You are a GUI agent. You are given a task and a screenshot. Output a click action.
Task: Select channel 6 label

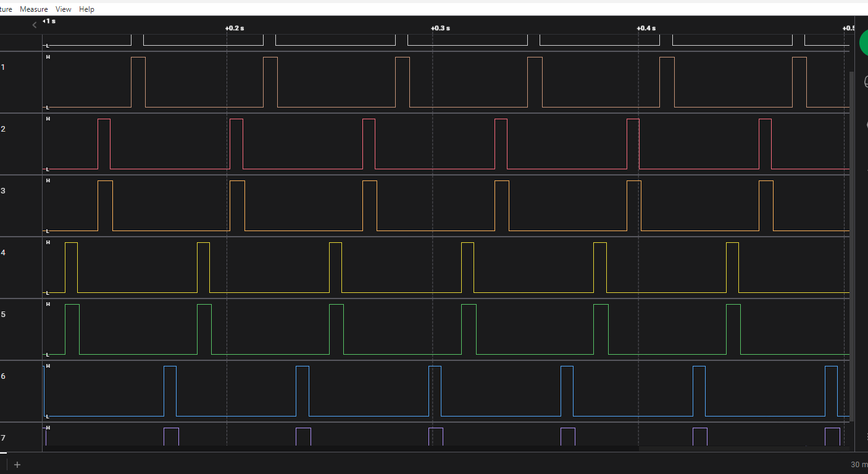click(x=3, y=376)
